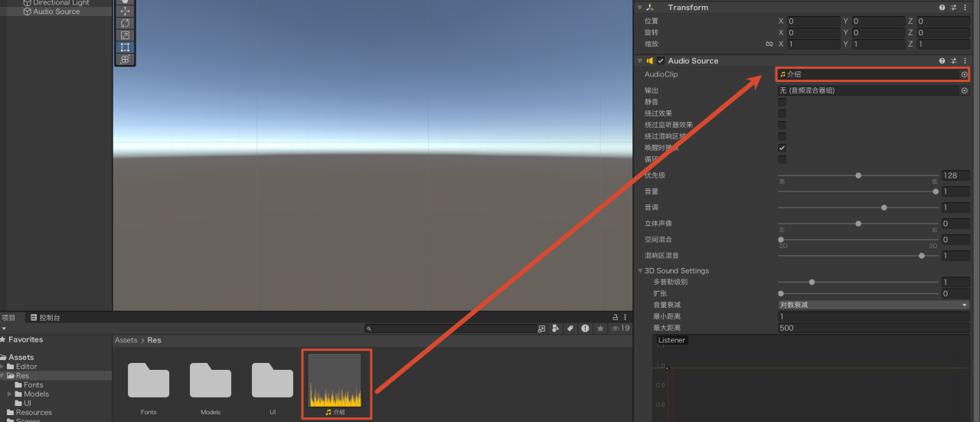Adjust the 音调 pitch slider

point(858,208)
